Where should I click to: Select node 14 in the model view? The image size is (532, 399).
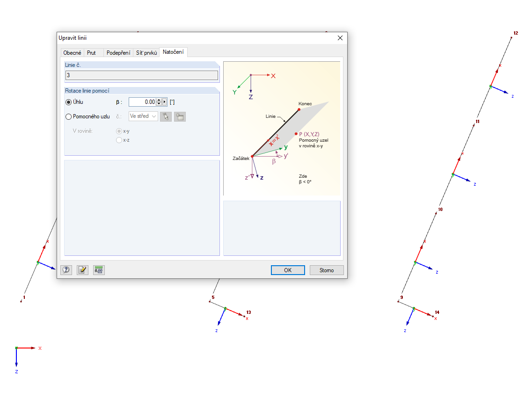[x=433, y=316]
